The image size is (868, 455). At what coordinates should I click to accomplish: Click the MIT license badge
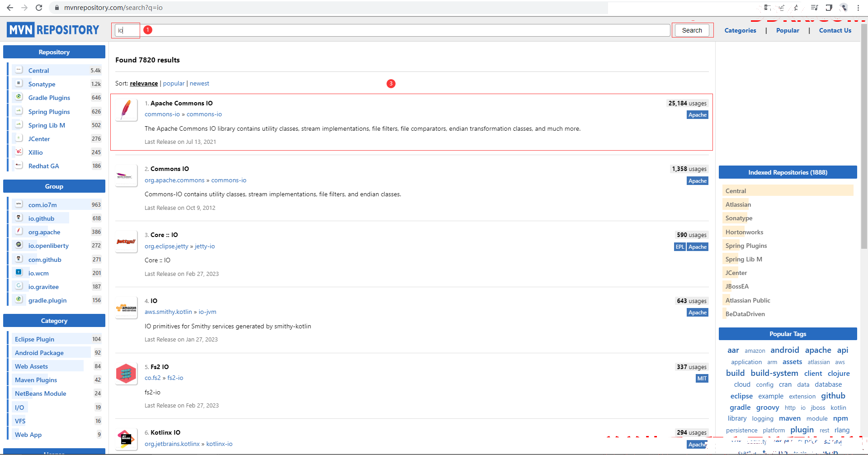coord(702,378)
